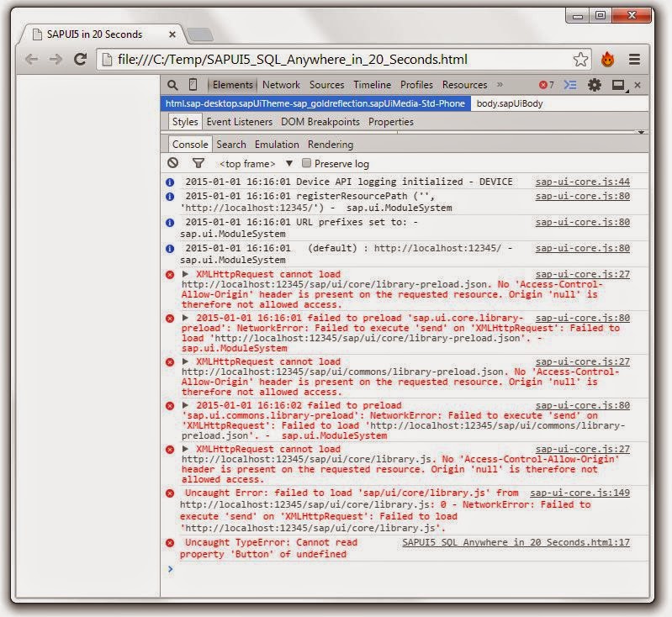Click the DevTools magnifier inspect icon
Screen dimensions: 672x617
coord(172,85)
